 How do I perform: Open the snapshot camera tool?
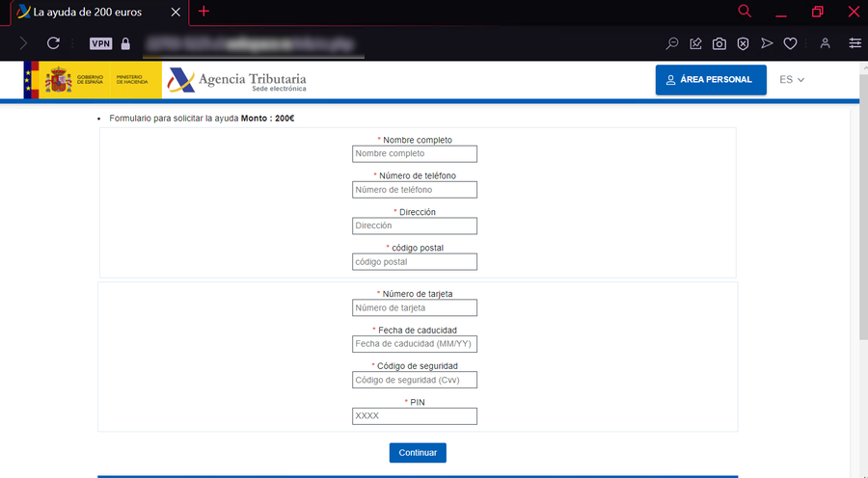pyautogui.click(x=719, y=43)
